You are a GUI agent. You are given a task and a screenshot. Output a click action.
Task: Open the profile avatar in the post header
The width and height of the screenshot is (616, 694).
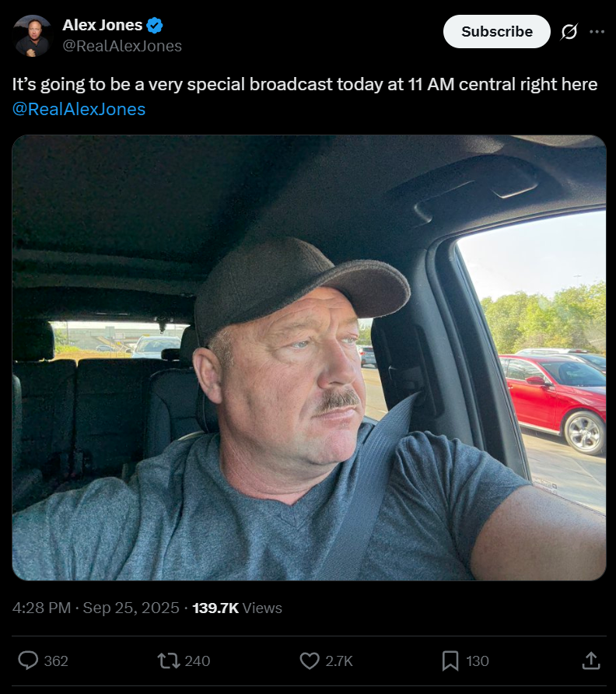point(32,35)
